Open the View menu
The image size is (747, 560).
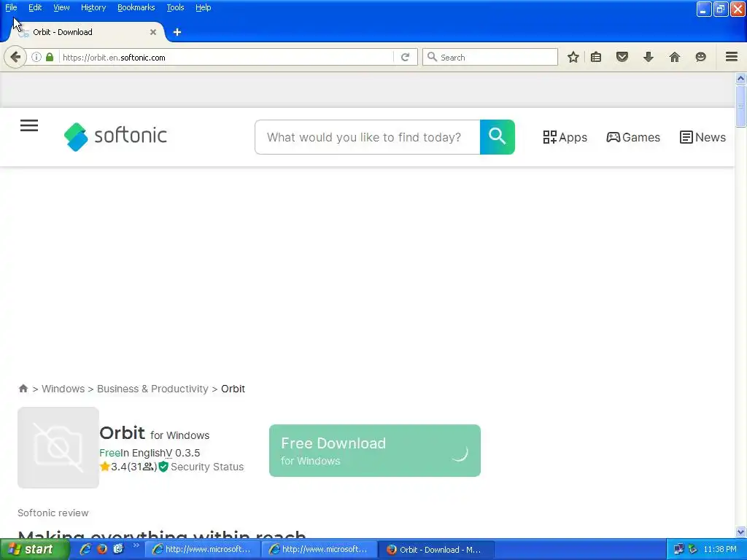coord(61,7)
